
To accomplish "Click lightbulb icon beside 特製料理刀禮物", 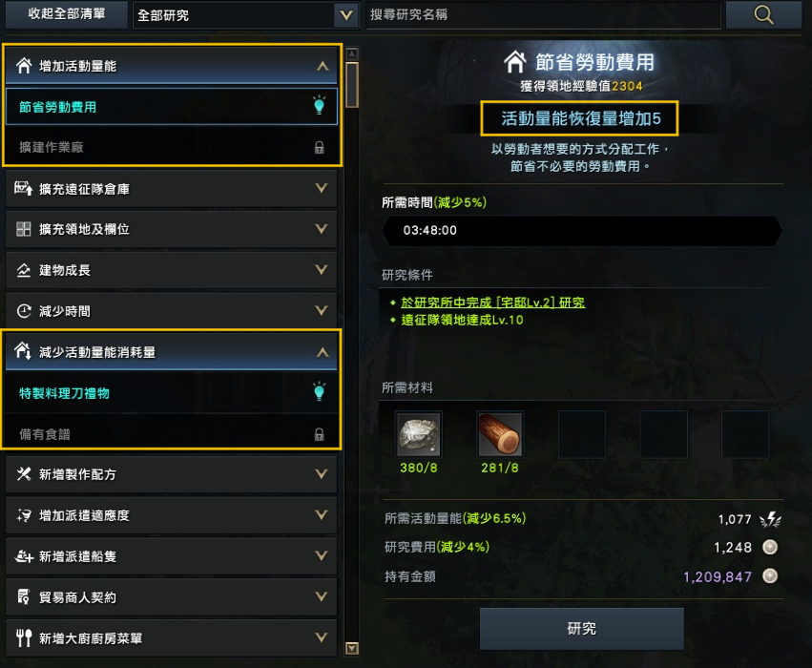I will click(319, 391).
